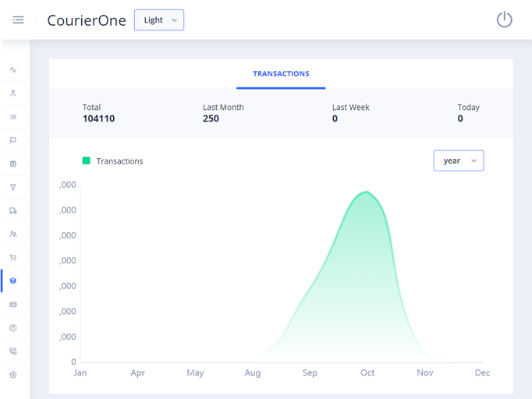Screen dimensions: 532x399
Task: Select the single user sidebar icon
Action: [x=13, y=94]
